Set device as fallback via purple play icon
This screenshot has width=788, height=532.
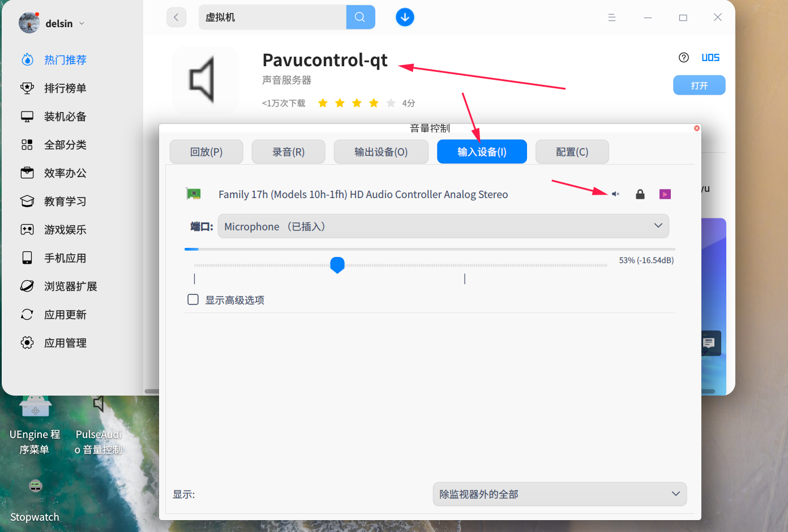coord(665,194)
